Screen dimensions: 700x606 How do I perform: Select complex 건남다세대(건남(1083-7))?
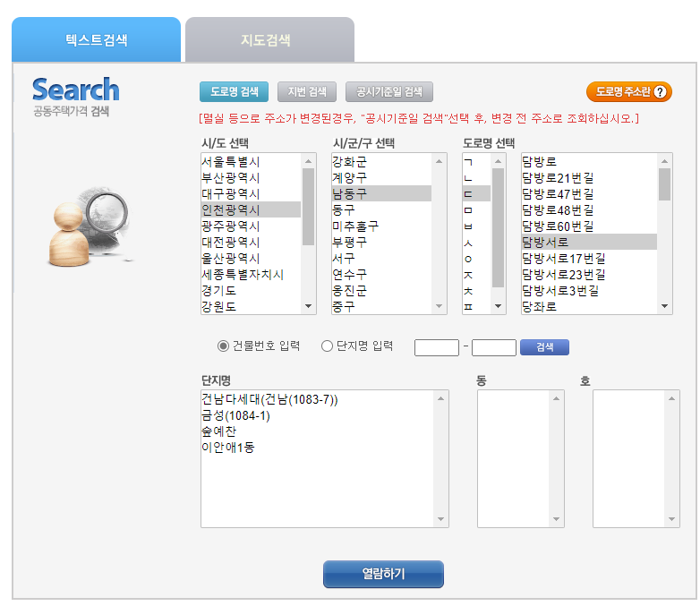pos(317,399)
